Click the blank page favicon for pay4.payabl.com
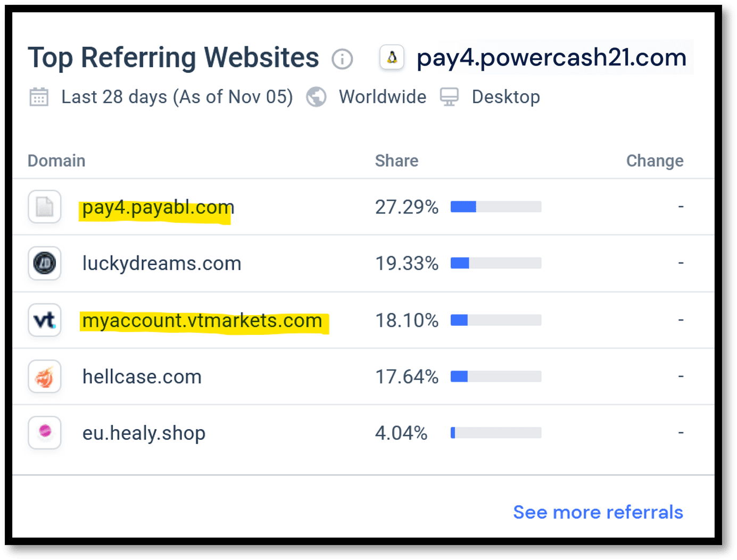The width and height of the screenshot is (737, 560). tap(45, 207)
